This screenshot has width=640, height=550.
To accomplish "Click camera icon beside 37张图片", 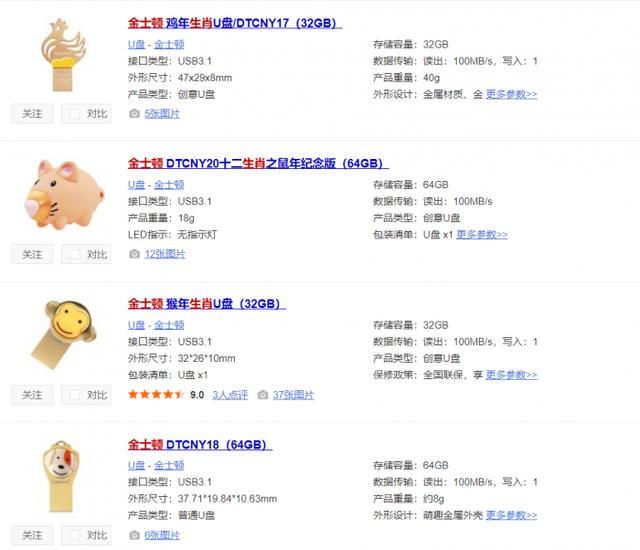I will tap(263, 395).
